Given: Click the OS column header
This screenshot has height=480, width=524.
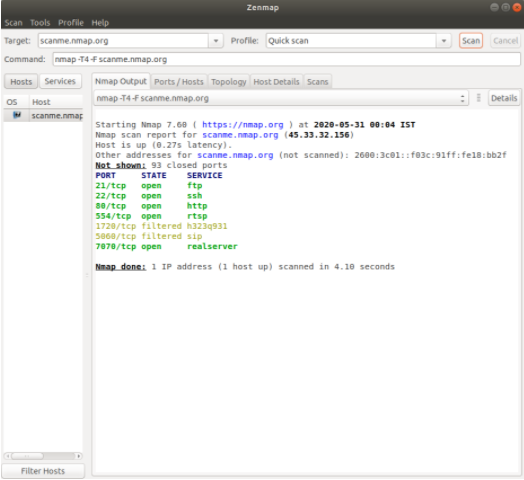Looking at the screenshot, I should [x=16, y=102].
